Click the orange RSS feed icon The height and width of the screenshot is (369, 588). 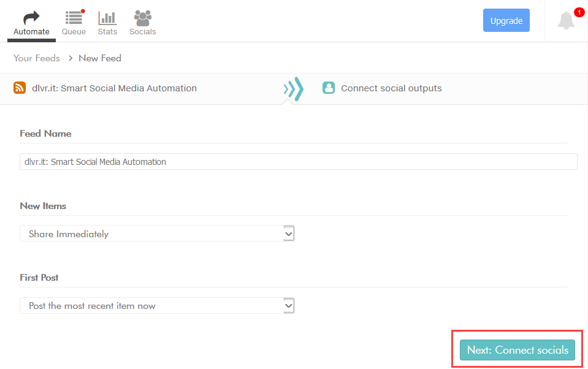click(x=20, y=88)
